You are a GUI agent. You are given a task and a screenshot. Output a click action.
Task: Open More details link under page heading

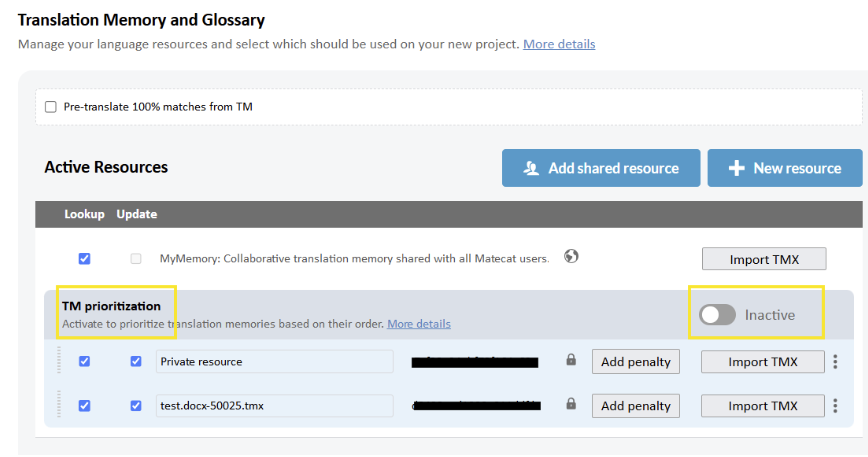point(559,44)
